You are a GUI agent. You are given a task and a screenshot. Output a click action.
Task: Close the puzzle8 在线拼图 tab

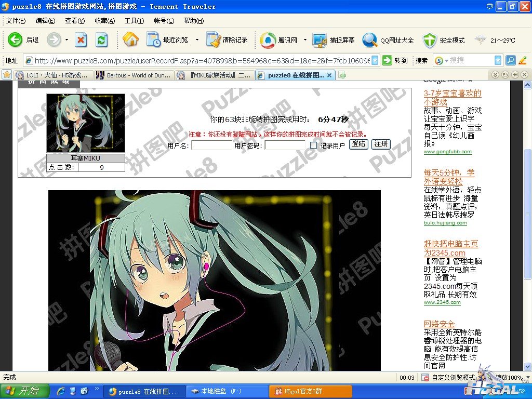pos(329,75)
